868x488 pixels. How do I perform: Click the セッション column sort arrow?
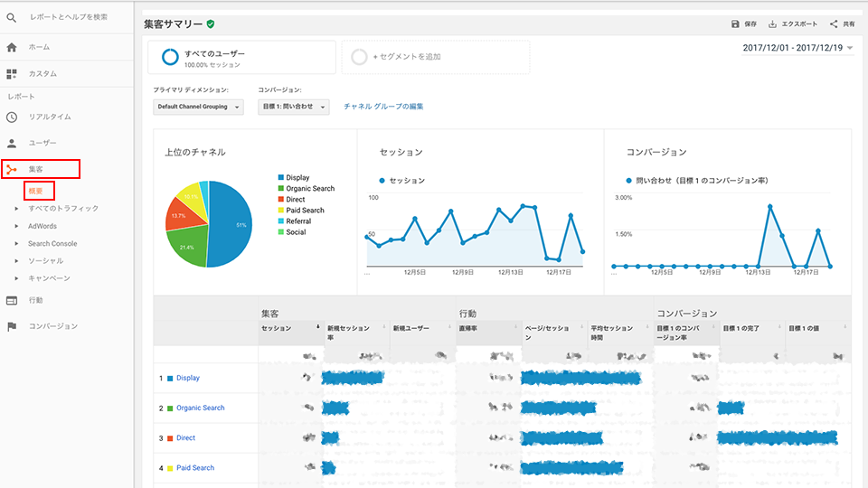pyautogui.click(x=317, y=327)
